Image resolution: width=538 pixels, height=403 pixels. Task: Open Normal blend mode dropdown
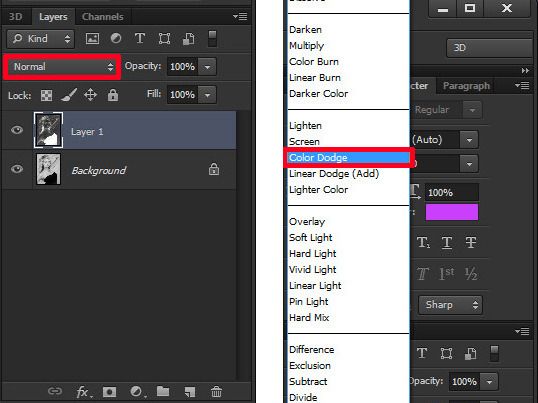(x=62, y=67)
